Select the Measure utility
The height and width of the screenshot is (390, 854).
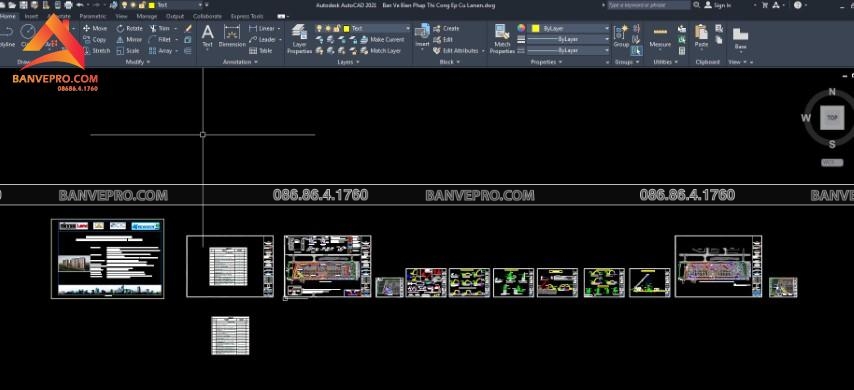tap(660, 36)
